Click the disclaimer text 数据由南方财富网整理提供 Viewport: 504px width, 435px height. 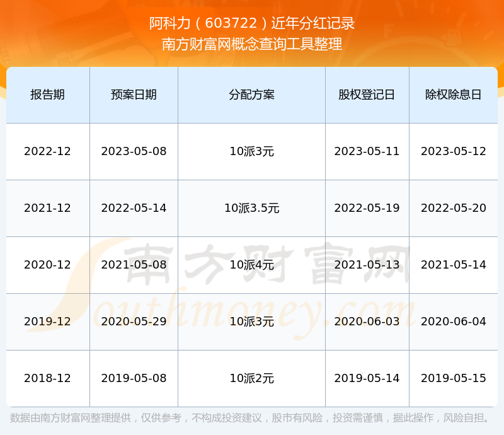click(x=71, y=418)
